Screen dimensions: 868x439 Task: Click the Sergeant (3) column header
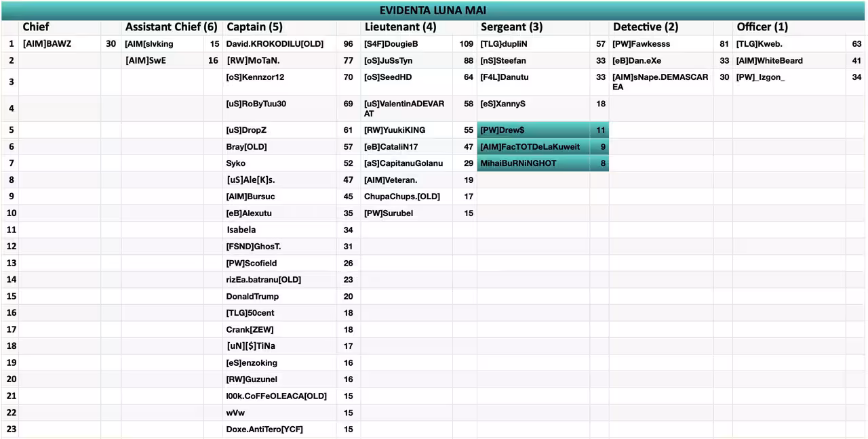point(533,27)
